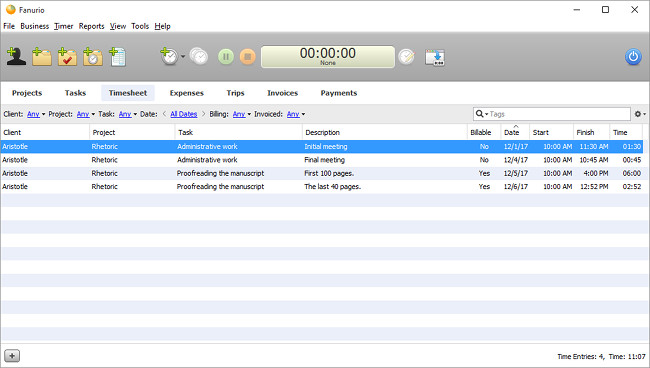Click the New Project folder icon

coord(41,56)
